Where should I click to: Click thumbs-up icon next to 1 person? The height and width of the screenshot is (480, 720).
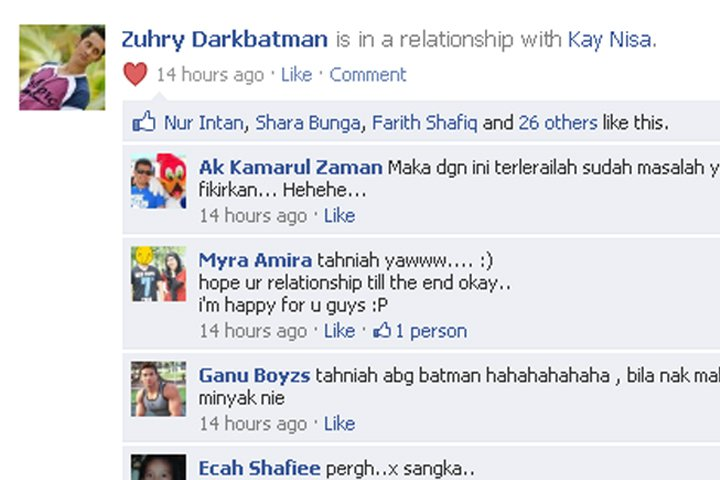pyautogui.click(x=382, y=330)
